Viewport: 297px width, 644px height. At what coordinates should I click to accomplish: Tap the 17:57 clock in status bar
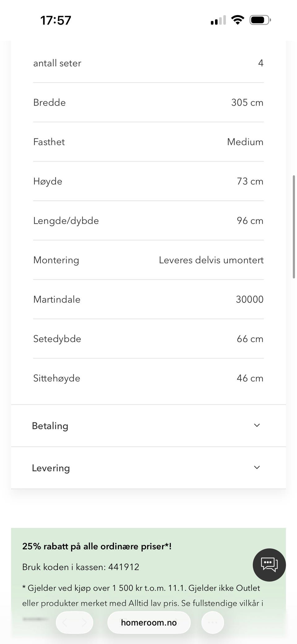(x=56, y=20)
